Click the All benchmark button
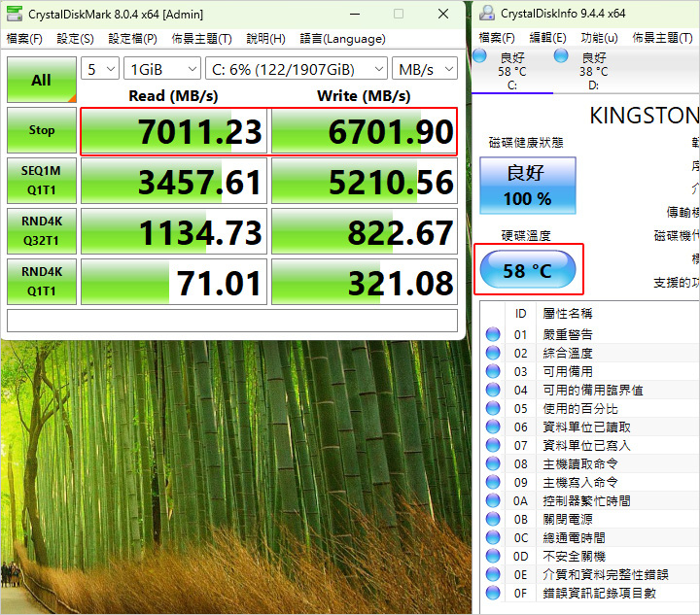The width and height of the screenshot is (700, 615). pyautogui.click(x=42, y=80)
